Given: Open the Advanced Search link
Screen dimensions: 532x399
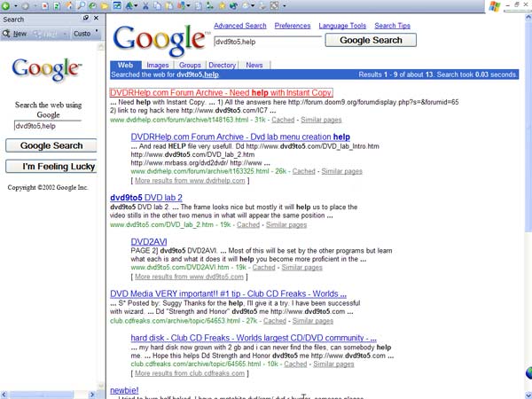Looking at the screenshot, I should [240, 26].
